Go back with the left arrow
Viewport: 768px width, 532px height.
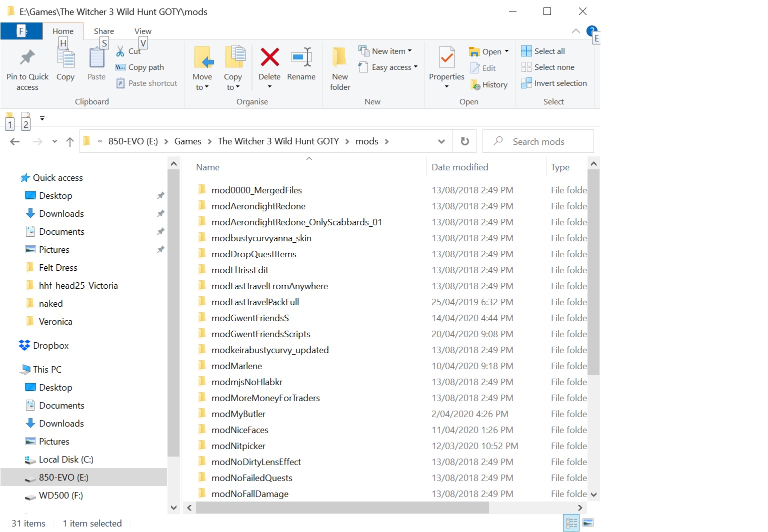[15, 141]
